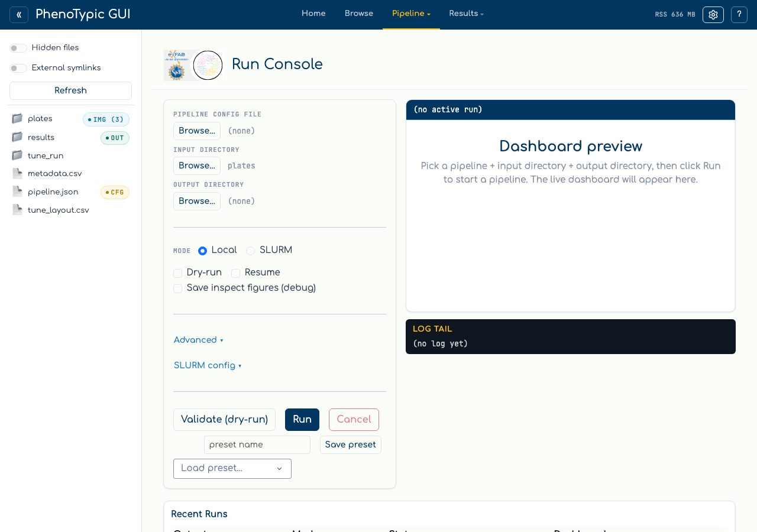Expand the SLURM config section
The width and height of the screenshot is (757, 532).
(208, 365)
